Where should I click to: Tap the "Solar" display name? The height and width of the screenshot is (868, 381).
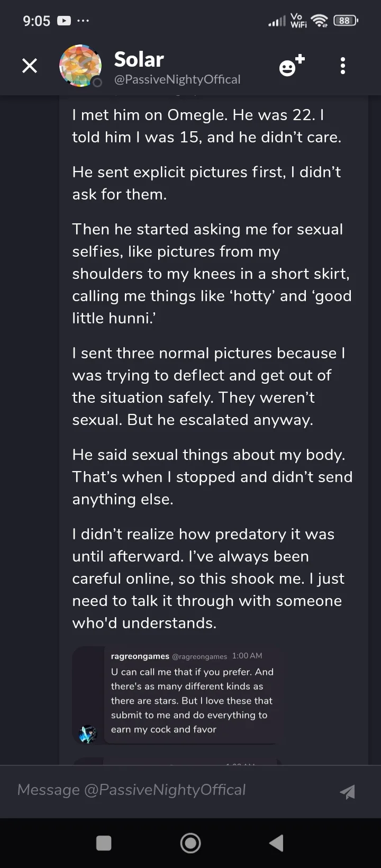point(139,59)
